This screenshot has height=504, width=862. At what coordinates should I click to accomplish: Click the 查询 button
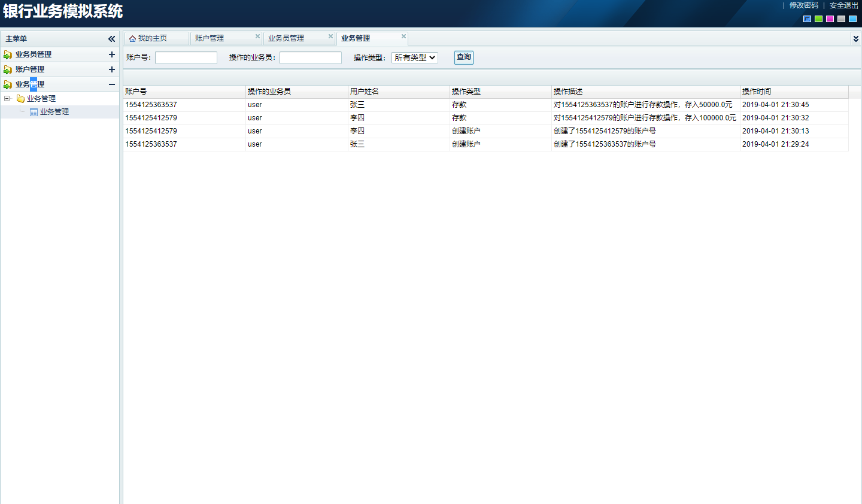tap(464, 57)
